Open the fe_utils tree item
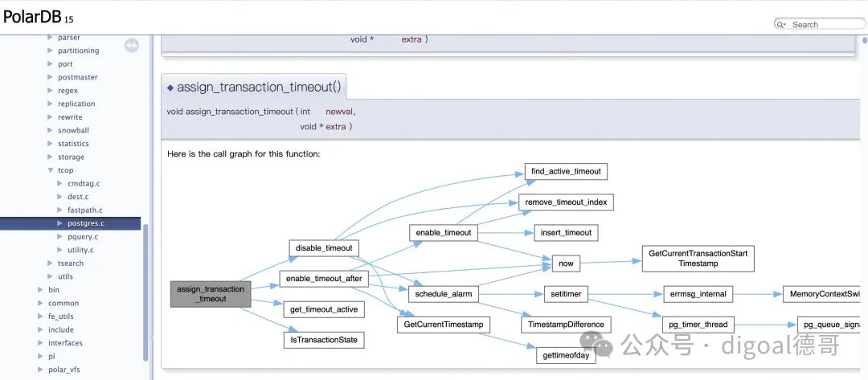 (61, 317)
